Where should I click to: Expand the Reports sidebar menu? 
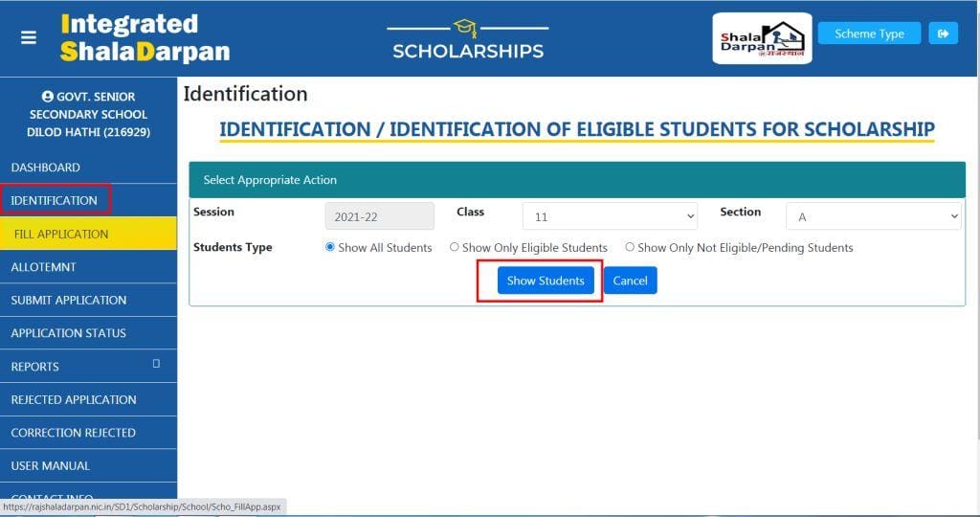tap(35, 367)
